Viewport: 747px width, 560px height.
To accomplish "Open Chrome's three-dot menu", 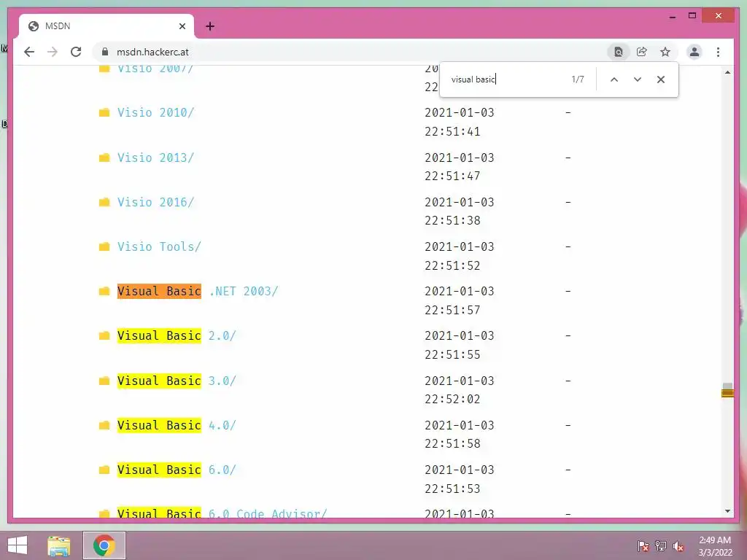I will [718, 52].
